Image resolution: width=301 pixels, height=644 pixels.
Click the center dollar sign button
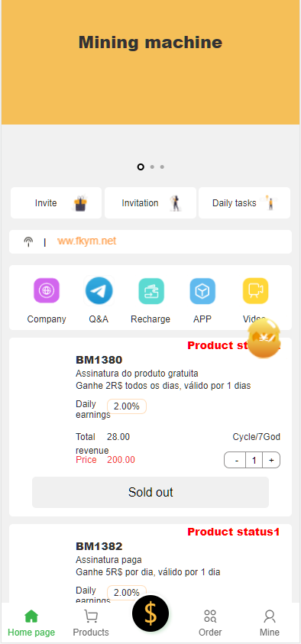pyautogui.click(x=150, y=613)
